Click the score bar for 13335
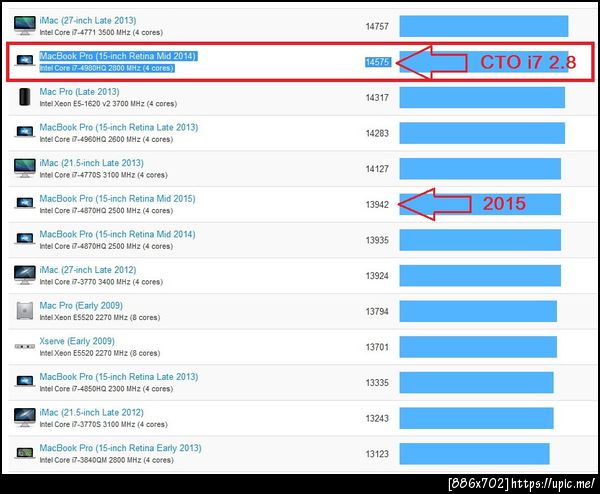The image size is (600, 494). (476, 382)
